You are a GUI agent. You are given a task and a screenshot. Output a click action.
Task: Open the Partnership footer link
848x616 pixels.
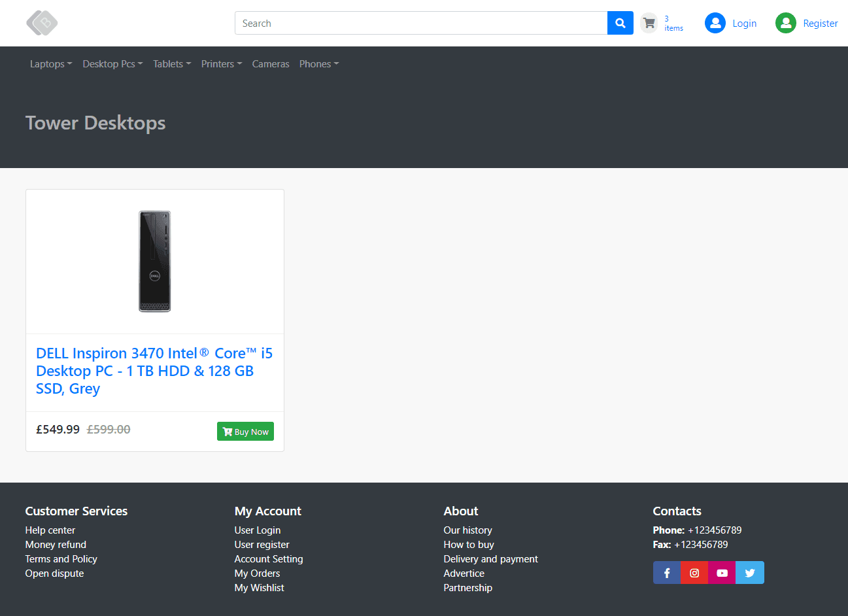coord(468,588)
